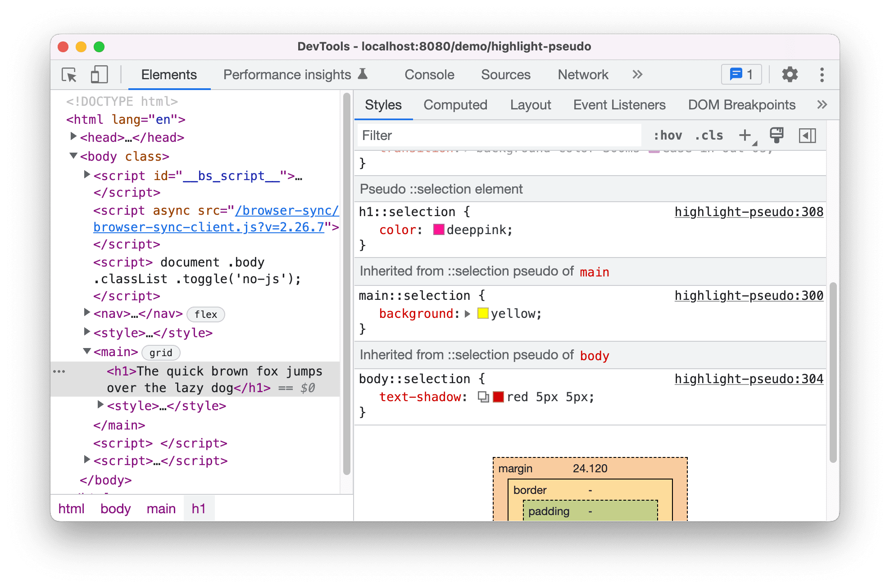Expand the first script tag element
The image size is (890, 588).
coord(89,175)
